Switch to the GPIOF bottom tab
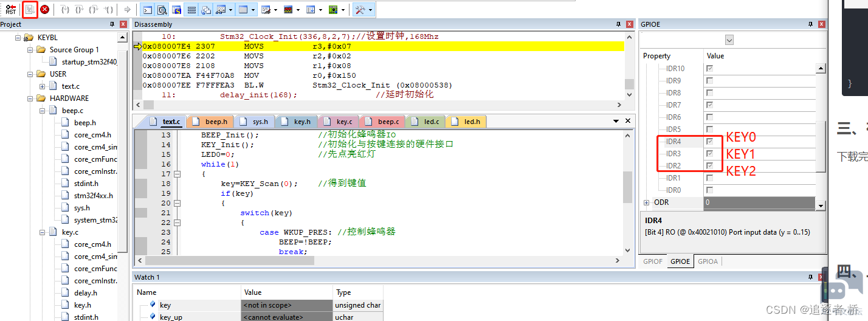 653,261
